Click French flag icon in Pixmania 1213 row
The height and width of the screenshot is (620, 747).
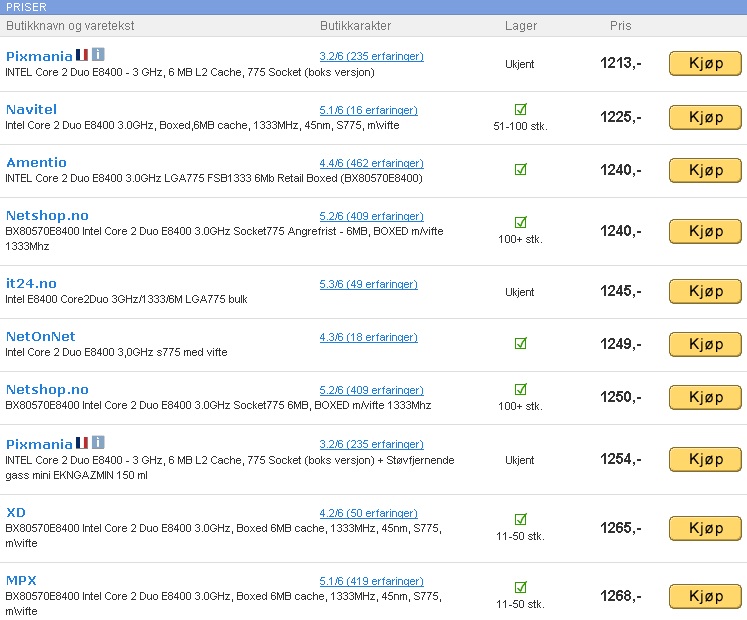point(82,55)
